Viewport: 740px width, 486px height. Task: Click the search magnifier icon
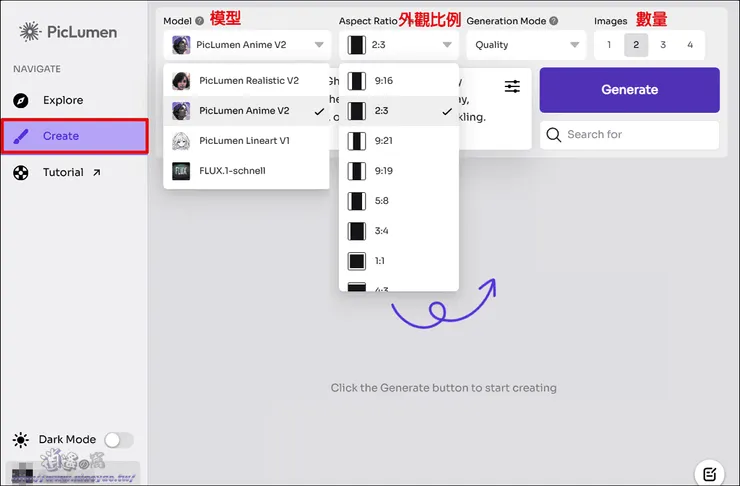pyautogui.click(x=554, y=135)
